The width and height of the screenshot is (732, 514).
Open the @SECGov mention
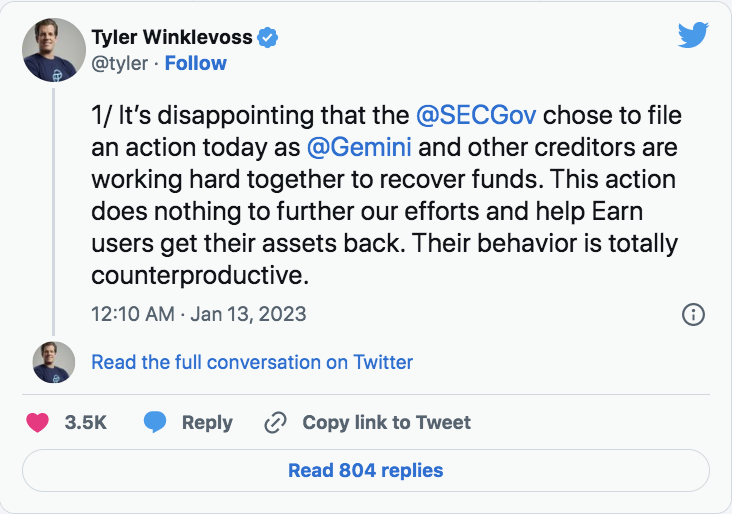click(475, 115)
